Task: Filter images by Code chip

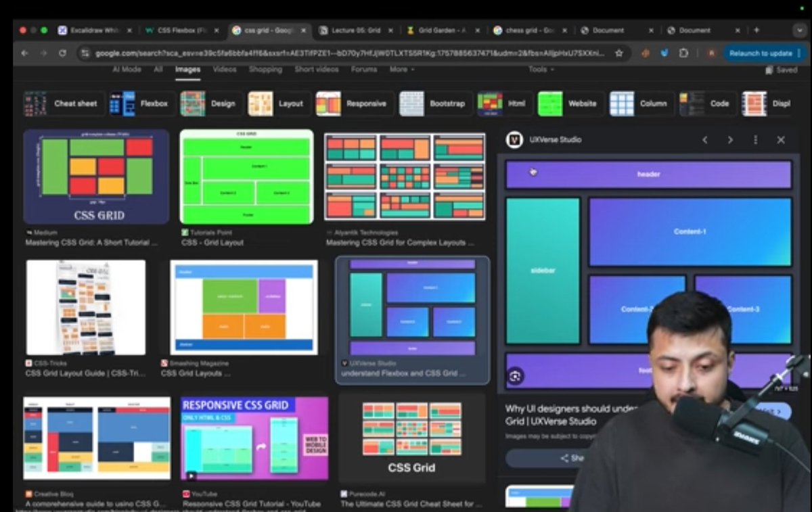Action: pyautogui.click(x=708, y=103)
